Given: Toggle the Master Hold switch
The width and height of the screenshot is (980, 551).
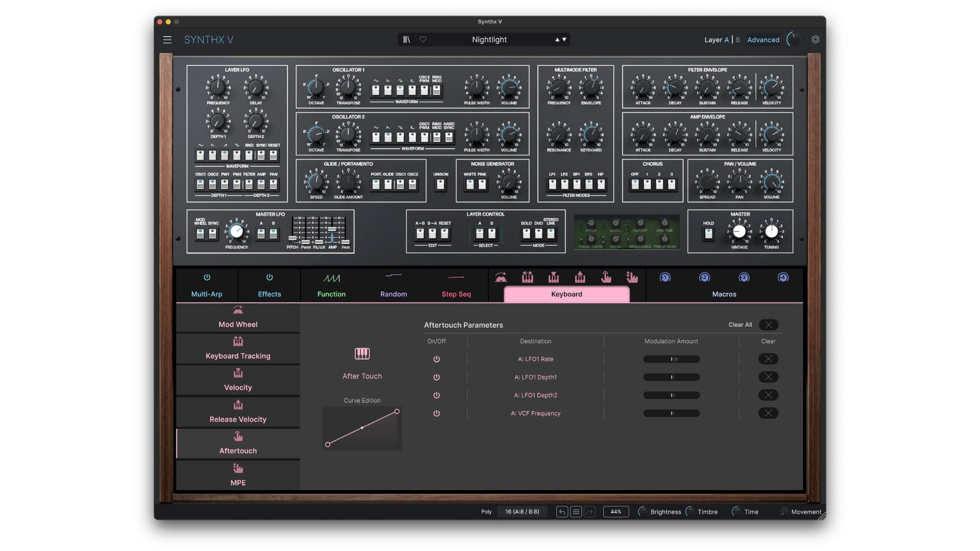Looking at the screenshot, I should click(x=708, y=234).
